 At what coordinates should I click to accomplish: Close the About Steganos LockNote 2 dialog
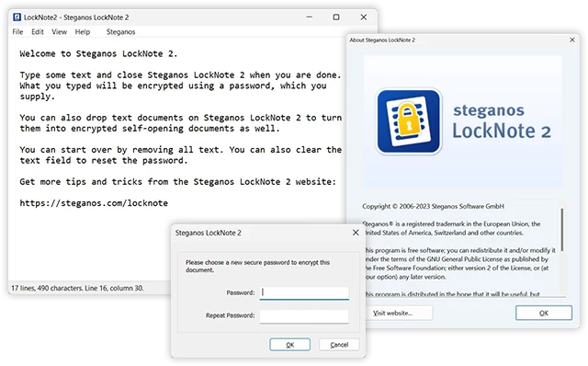pyautogui.click(x=572, y=40)
